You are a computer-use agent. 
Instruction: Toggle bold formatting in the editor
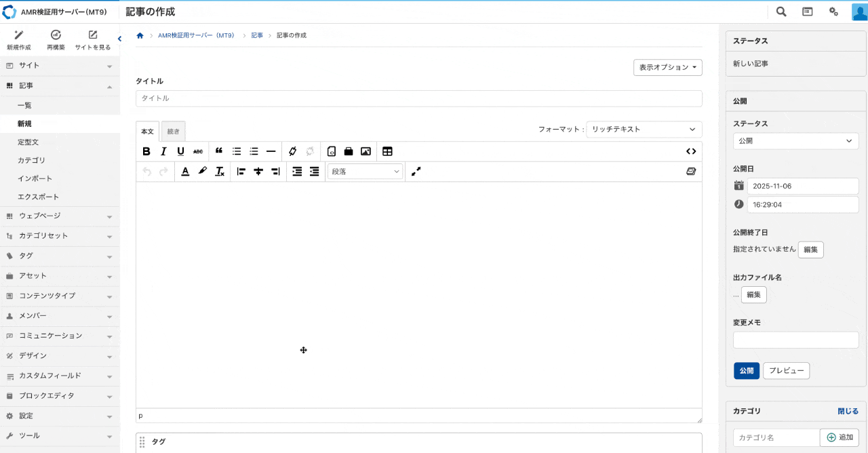tap(146, 151)
